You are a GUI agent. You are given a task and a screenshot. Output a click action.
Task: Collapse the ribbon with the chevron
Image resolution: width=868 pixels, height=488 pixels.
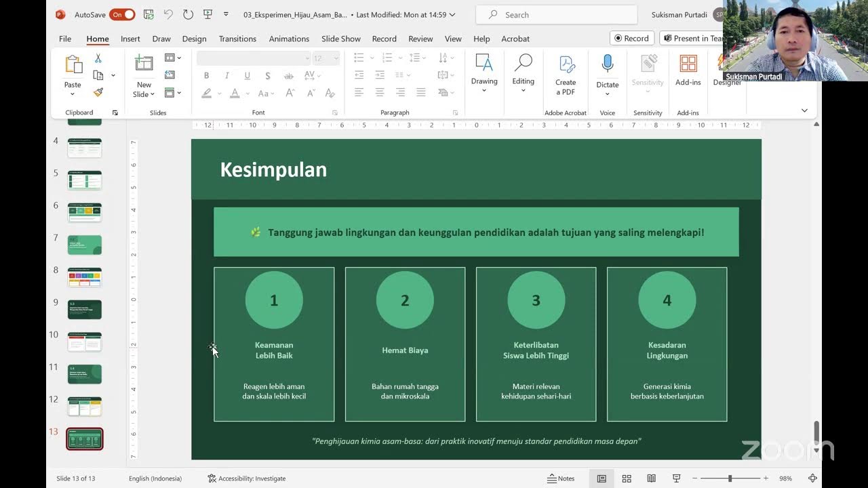804,110
